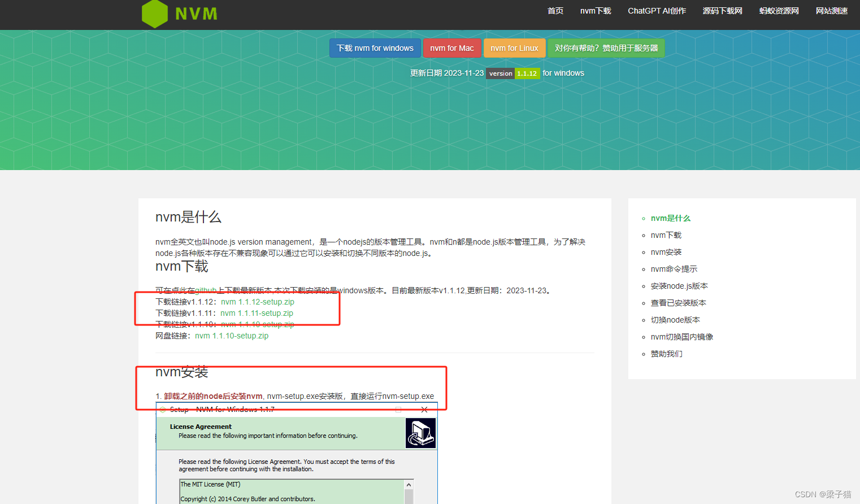Jump to nvm安装 in sidebar contents

666,252
